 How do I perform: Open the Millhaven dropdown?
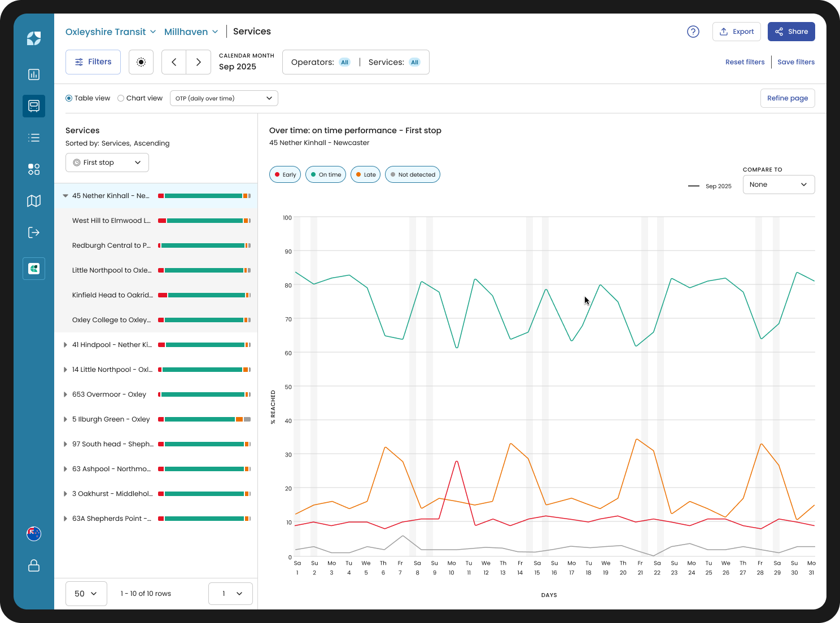coord(191,32)
